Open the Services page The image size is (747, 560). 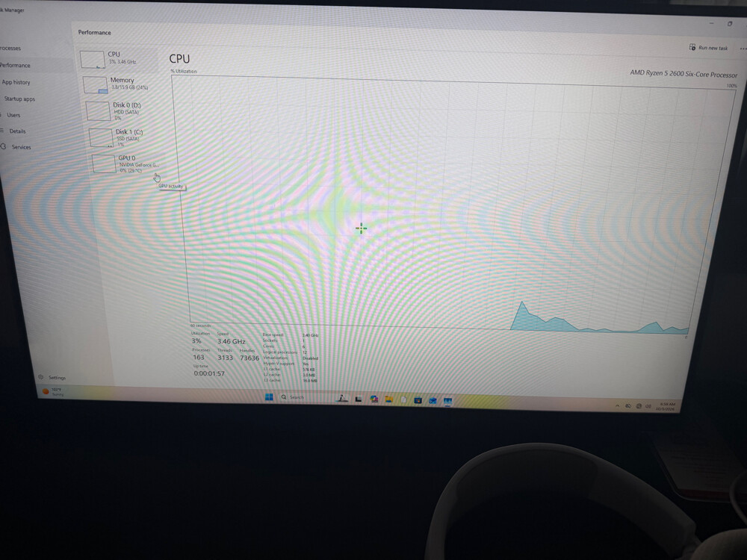pyautogui.click(x=21, y=146)
